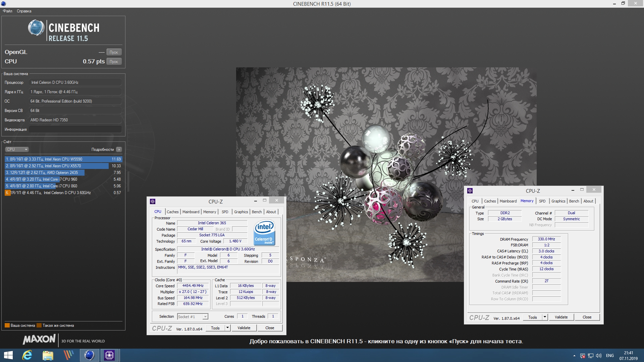Image resolution: width=644 pixels, height=362 pixels.
Task: Change ENG input language
Action: [610, 356]
